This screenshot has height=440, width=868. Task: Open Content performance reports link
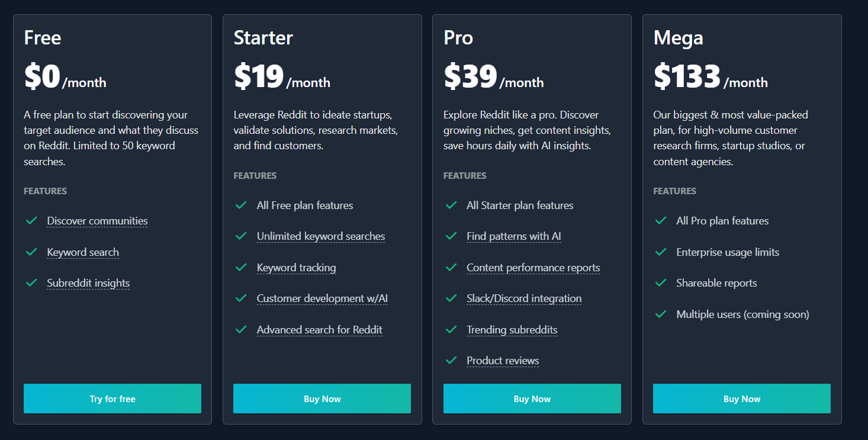pyautogui.click(x=533, y=268)
